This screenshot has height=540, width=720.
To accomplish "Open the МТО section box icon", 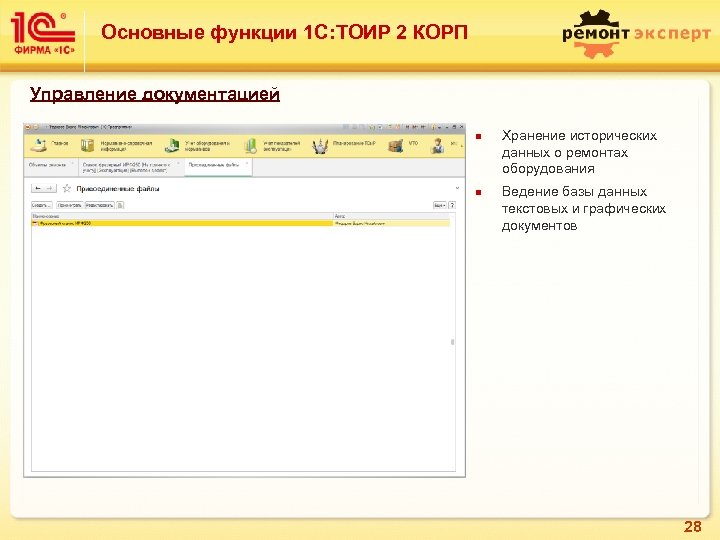I will point(395,146).
